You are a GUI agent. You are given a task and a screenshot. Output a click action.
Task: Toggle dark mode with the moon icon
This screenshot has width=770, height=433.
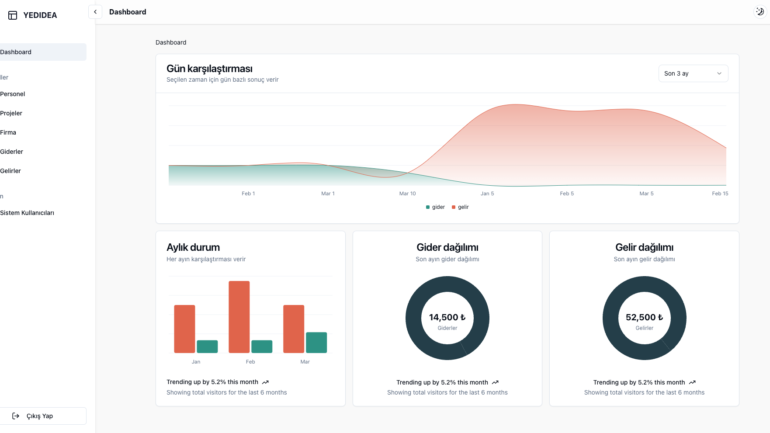[760, 12]
